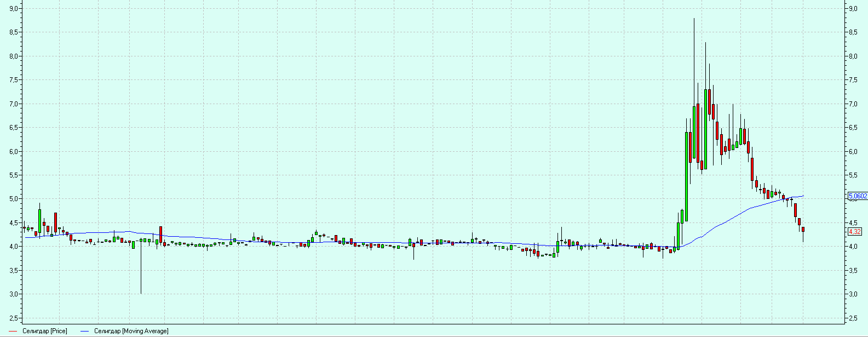The height and width of the screenshot is (337, 868).
Task: Select the Селигдар [Moving Average] legend entry
Action: tap(131, 331)
